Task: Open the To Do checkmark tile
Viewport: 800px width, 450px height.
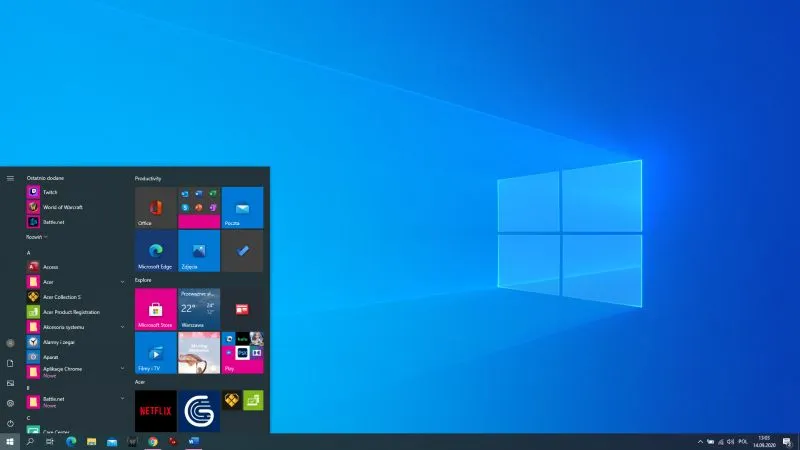Action: [x=242, y=251]
